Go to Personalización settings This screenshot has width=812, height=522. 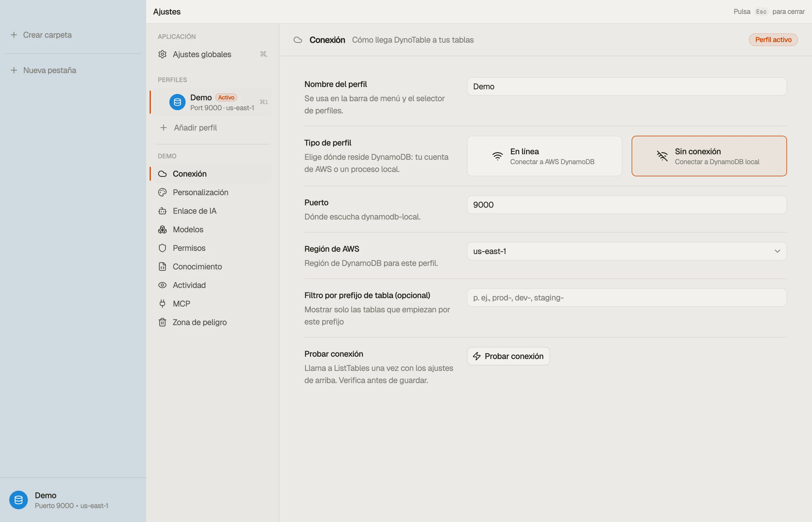(x=212, y=193)
